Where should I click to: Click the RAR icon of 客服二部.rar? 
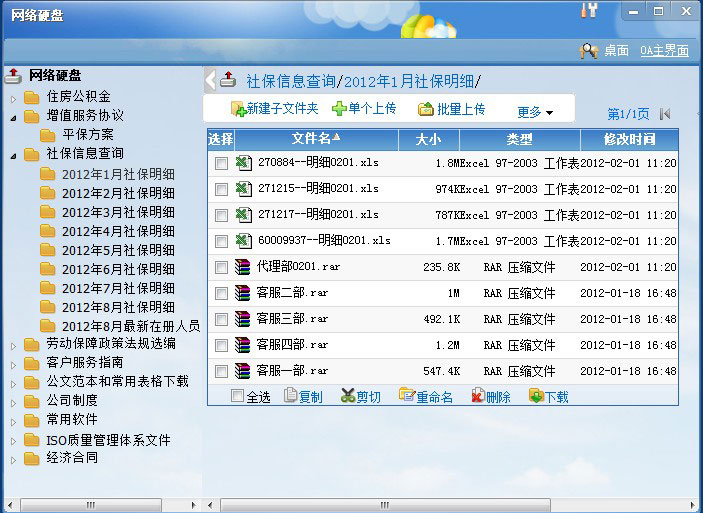pyautogui.click(x=243, y=293)
